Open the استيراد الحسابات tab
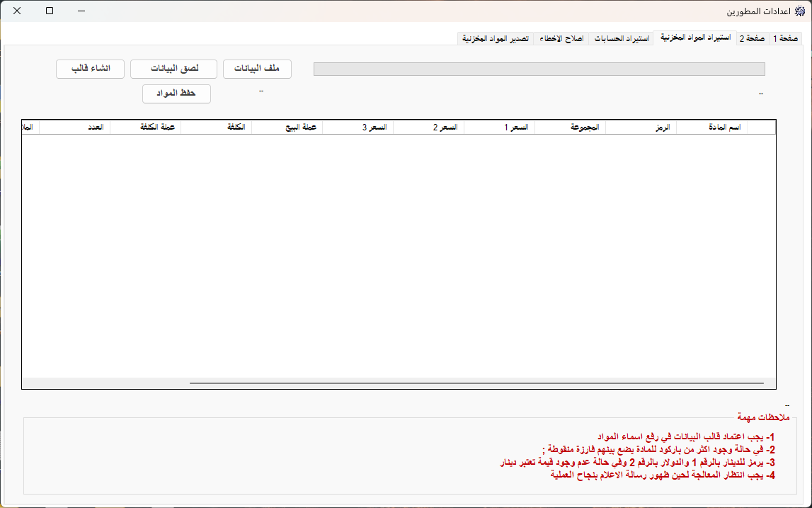812x508 pixels. click(x=621, y=39)
